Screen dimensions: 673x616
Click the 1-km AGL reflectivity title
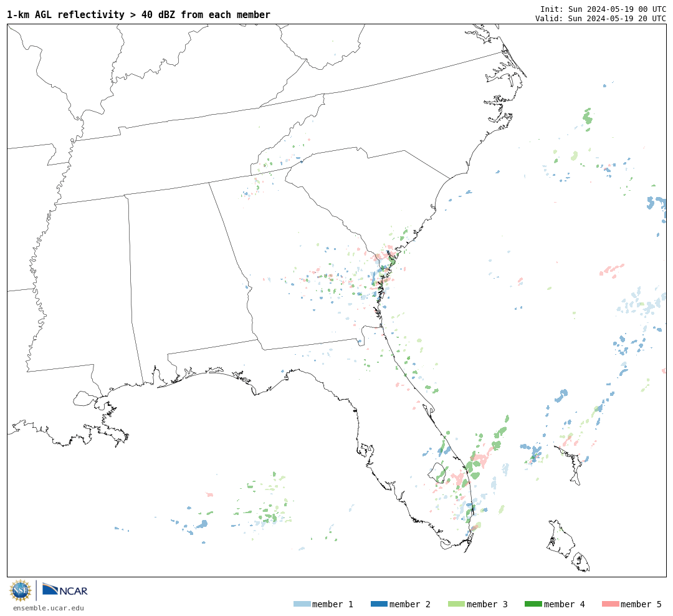click(138, 14)
